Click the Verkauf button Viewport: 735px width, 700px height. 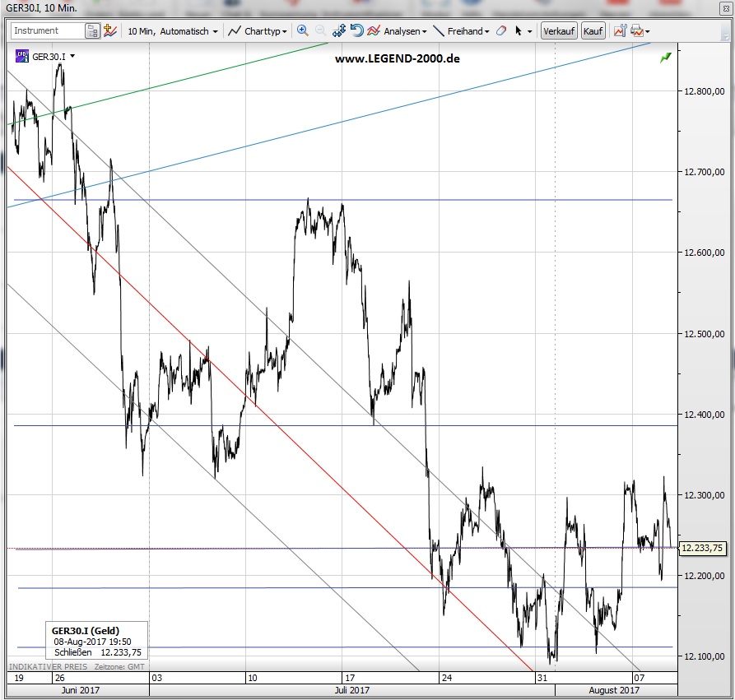pyautogui.click(x=559, y=31)
